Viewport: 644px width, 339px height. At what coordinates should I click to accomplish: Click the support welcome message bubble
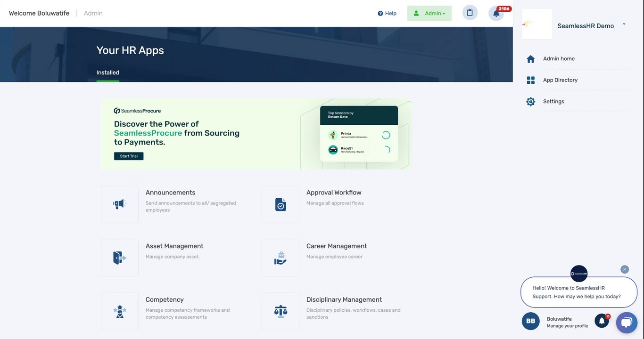(579, 292)
